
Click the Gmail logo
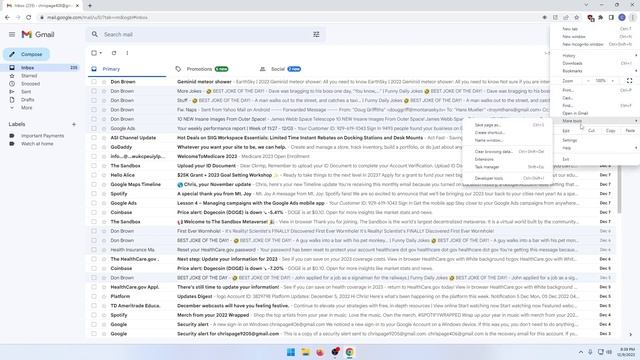[x=38, y=34]
